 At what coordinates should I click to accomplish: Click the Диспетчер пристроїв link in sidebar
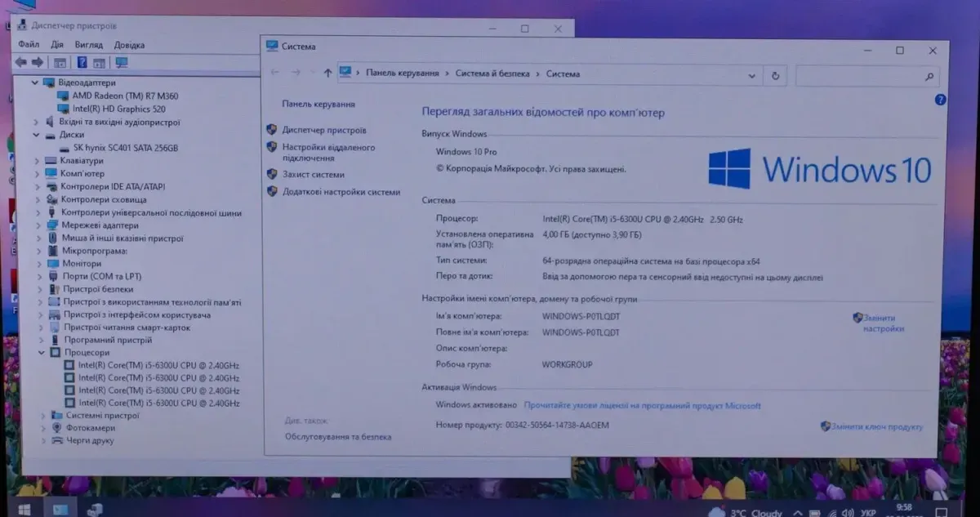[323, 130]
